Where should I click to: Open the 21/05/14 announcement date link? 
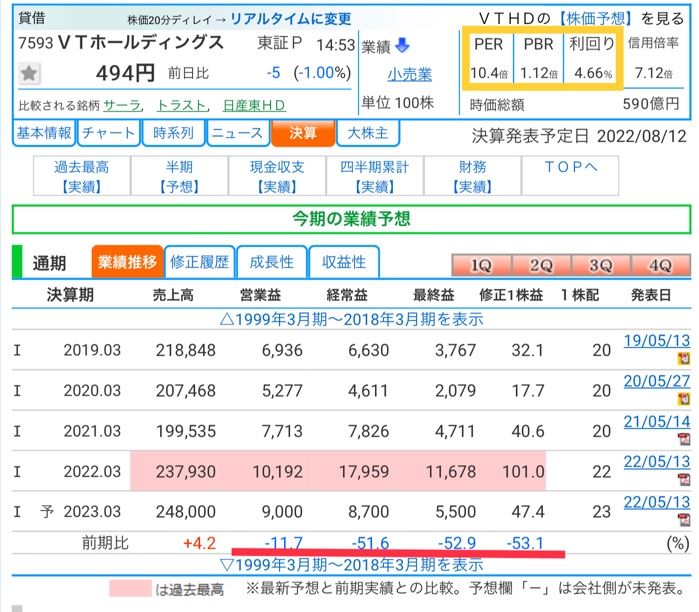[x=657, y=422]
